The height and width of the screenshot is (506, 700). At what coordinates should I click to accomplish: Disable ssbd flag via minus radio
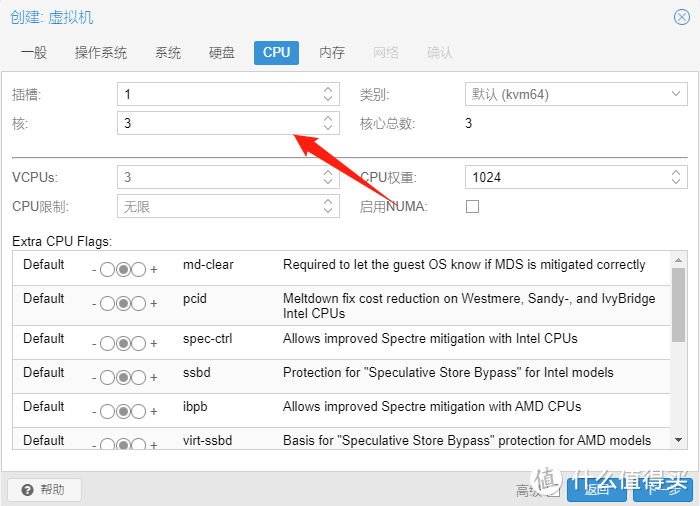(108, 377)
